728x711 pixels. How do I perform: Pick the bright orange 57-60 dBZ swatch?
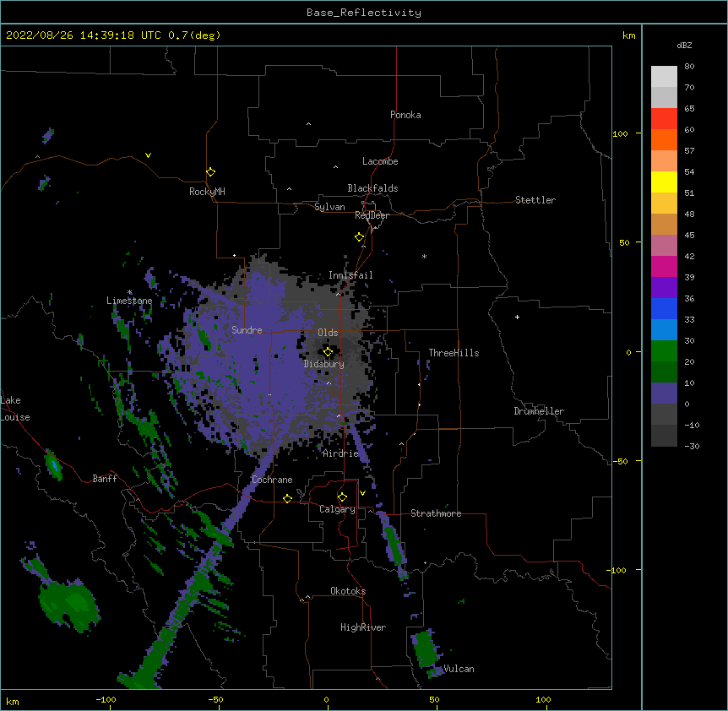[664, 139]
